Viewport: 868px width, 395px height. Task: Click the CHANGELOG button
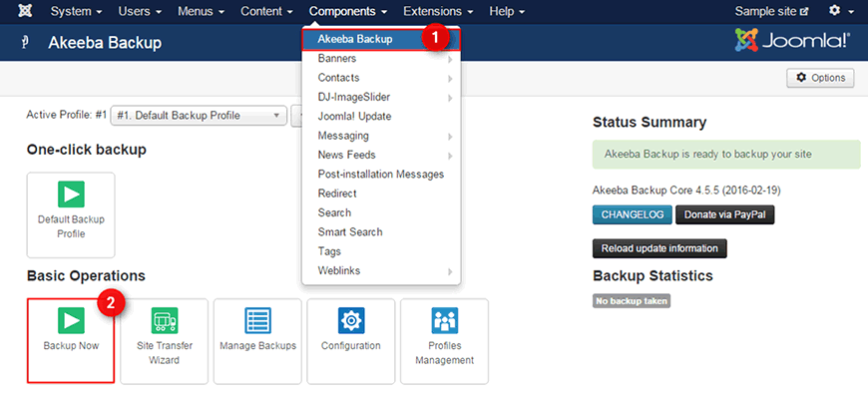tap(633, 215)
